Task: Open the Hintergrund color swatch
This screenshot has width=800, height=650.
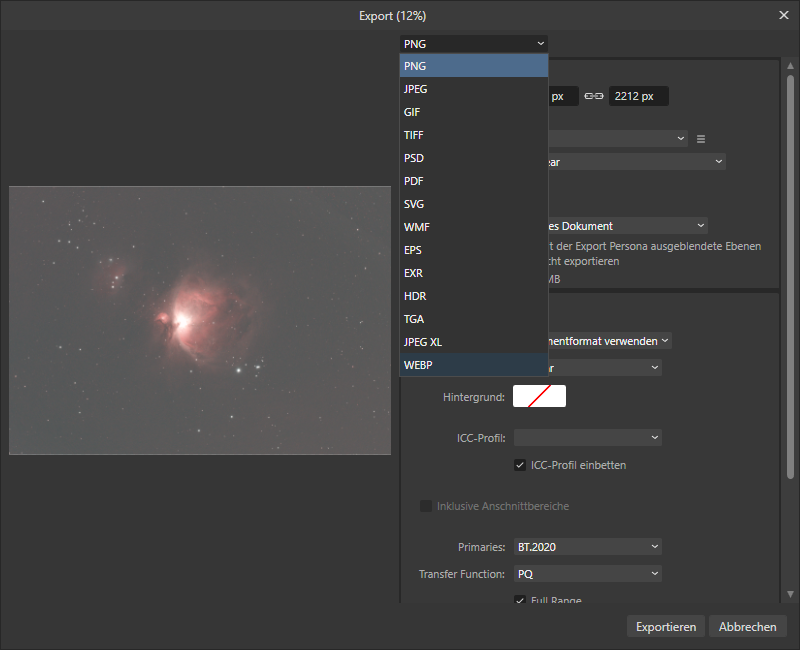Action: [539, 396]
